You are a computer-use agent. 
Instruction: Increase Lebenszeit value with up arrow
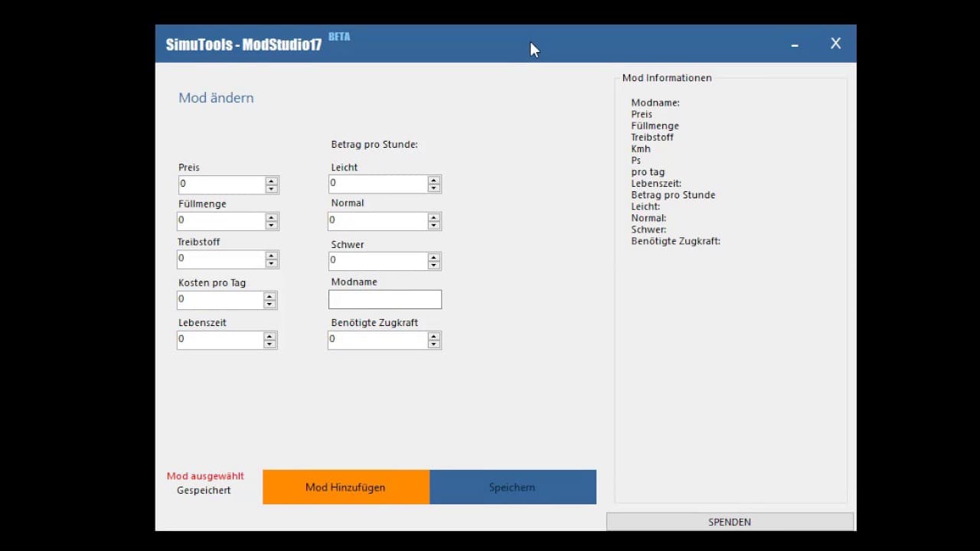(x=269, y=336)
